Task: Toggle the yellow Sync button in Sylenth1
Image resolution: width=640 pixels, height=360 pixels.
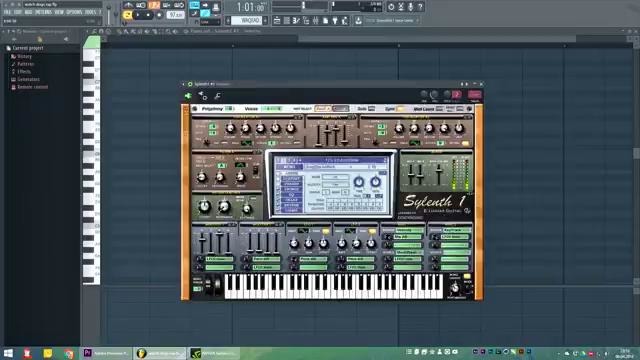Action: pos(400,109)
